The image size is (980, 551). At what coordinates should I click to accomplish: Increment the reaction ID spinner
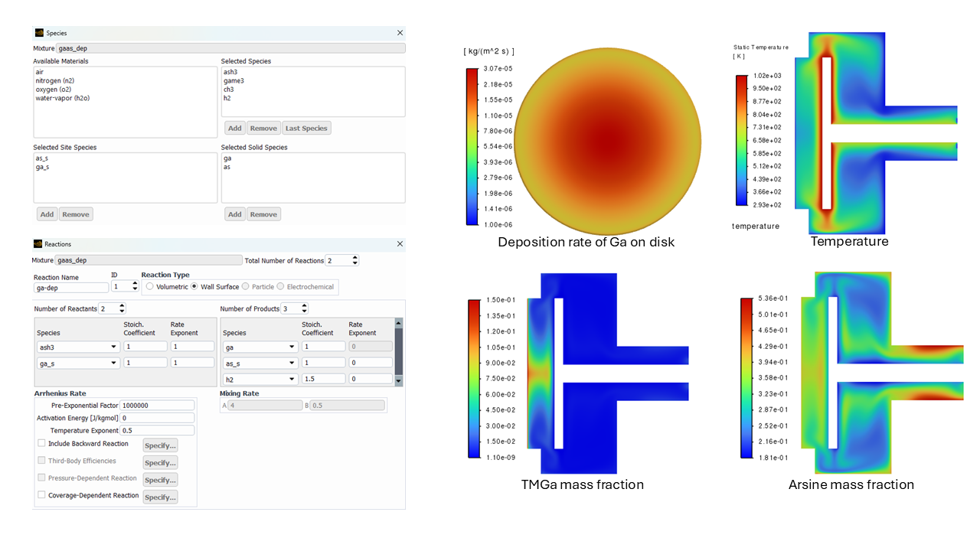(136, 284)
